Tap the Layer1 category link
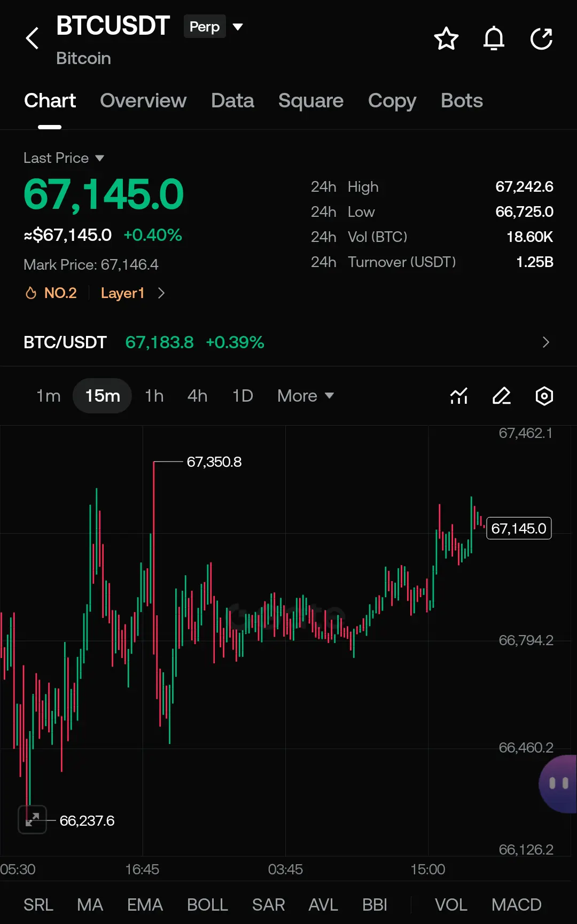Screen dimensions: 577x924 pyautogui.click(x=123, y=293)
